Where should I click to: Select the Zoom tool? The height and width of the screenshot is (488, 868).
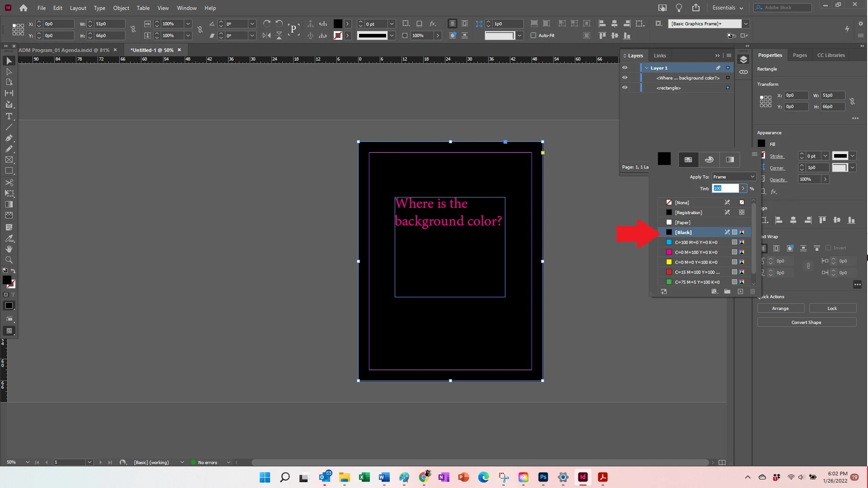[x=9, y=260]
